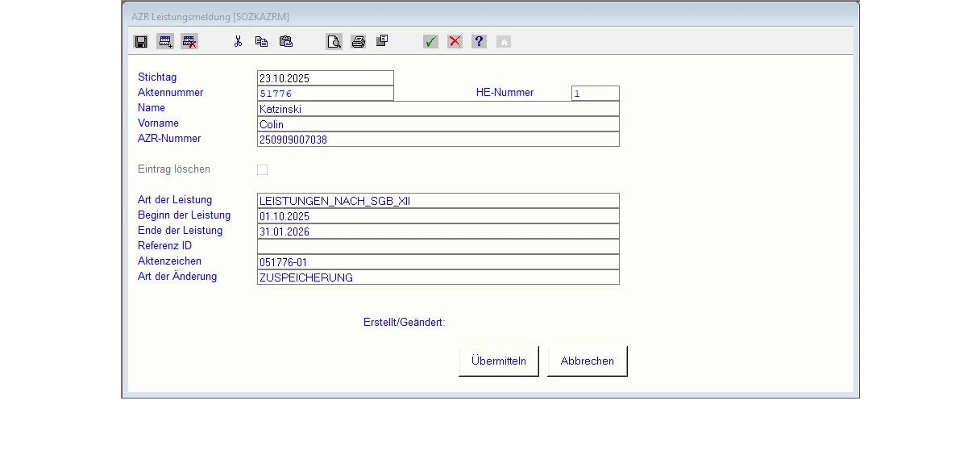Click the add new record icon
This screenshot has width=980, height=459.
165,41
